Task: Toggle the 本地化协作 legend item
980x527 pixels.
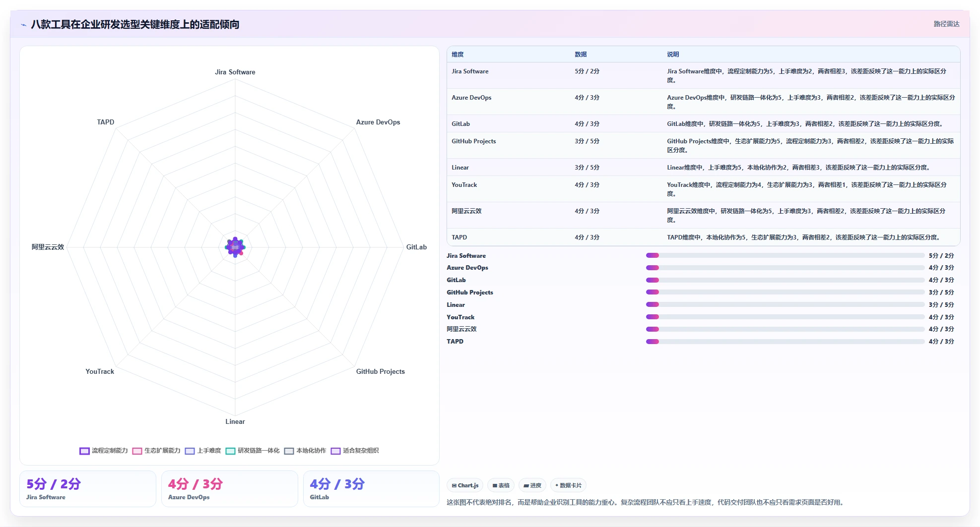Action: pyautogui.click(x=305, y=451)
